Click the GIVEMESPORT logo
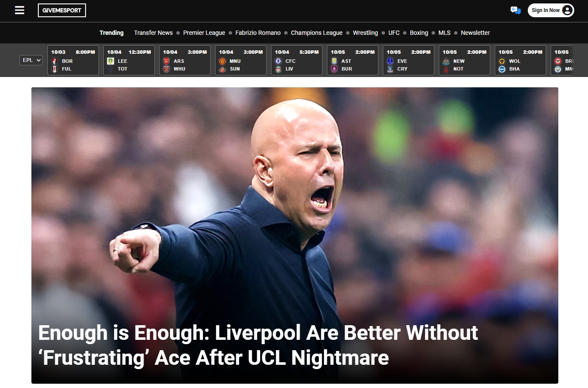 62,10
